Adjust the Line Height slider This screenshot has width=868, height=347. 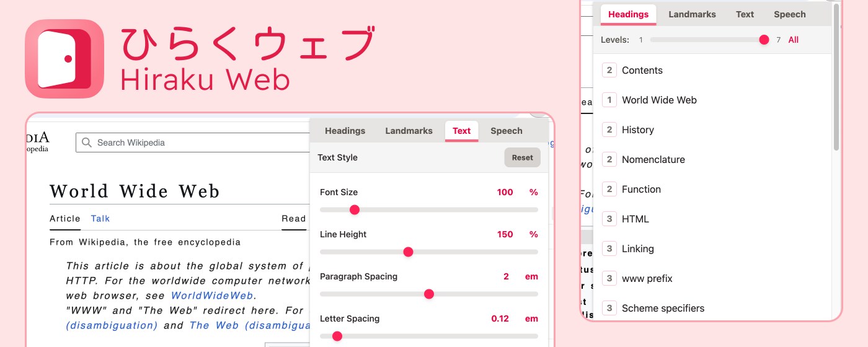[429, 252]
